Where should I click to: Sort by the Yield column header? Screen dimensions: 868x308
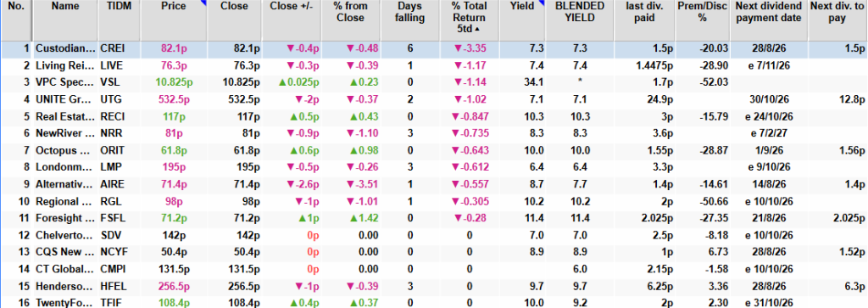click(x=523, y=6)
